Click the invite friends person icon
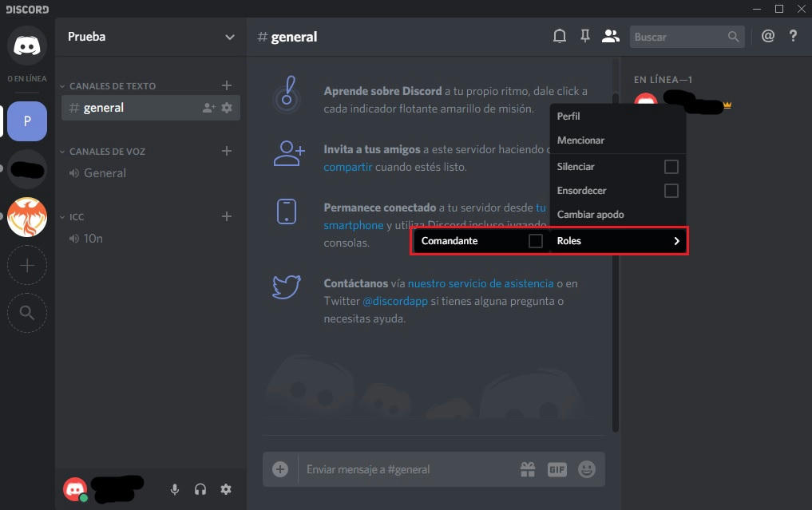The height and width of the screenshot is (510, 812). click(x=288, y=153)
